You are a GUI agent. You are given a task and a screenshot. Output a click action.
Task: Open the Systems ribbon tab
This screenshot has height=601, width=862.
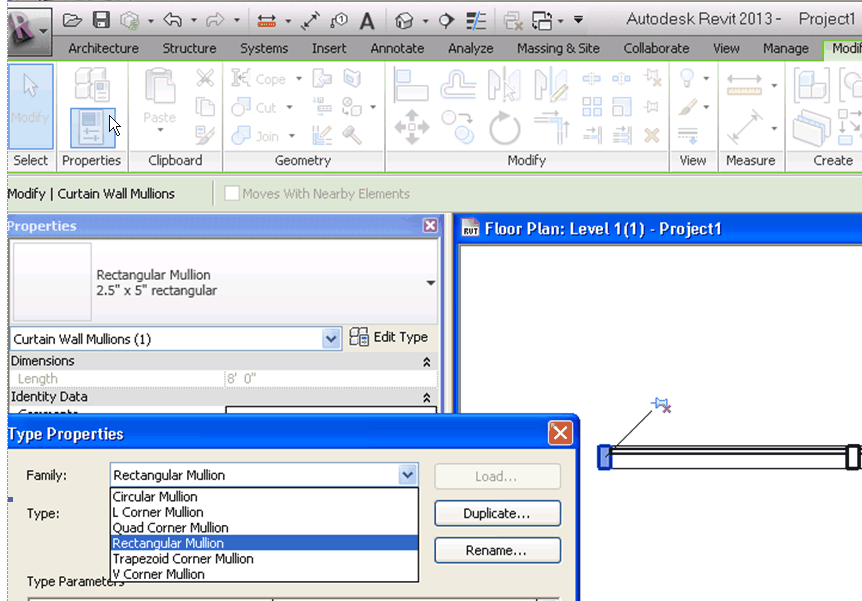(x=264, y=48)
